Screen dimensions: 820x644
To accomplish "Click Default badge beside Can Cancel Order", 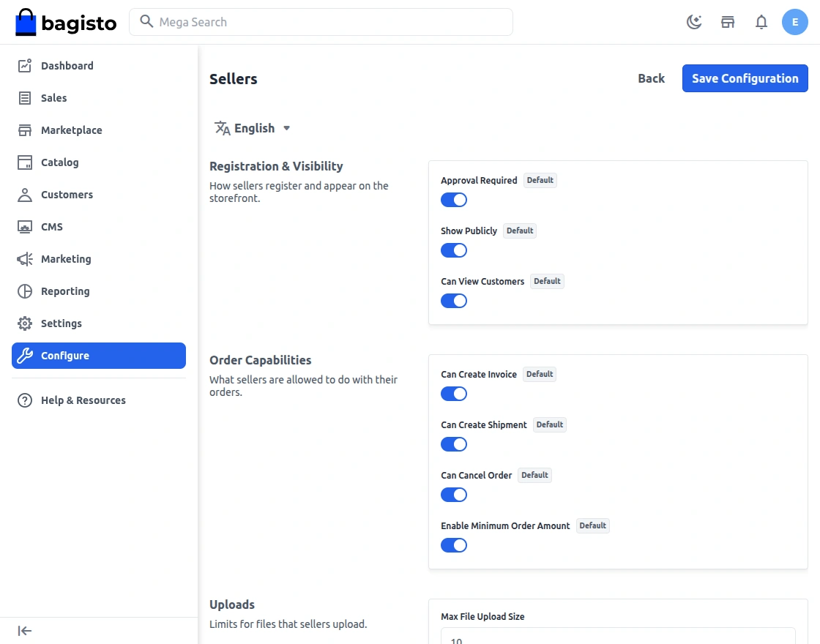I will click(534, 475).
